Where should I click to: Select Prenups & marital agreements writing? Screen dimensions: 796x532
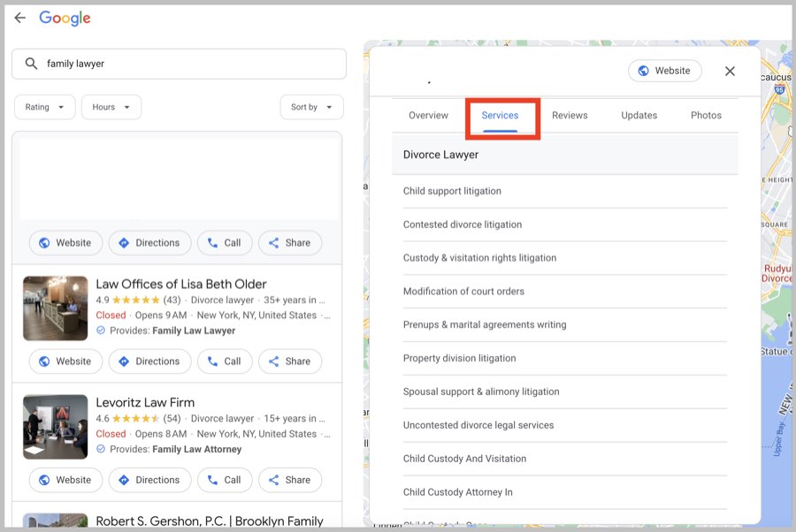[565, 325]
